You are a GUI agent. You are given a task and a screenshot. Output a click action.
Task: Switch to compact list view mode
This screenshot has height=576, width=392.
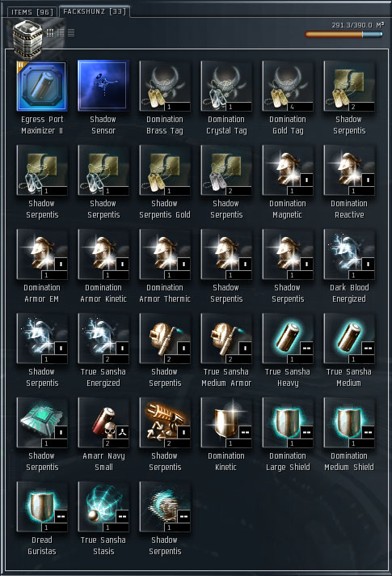[71, 33]
